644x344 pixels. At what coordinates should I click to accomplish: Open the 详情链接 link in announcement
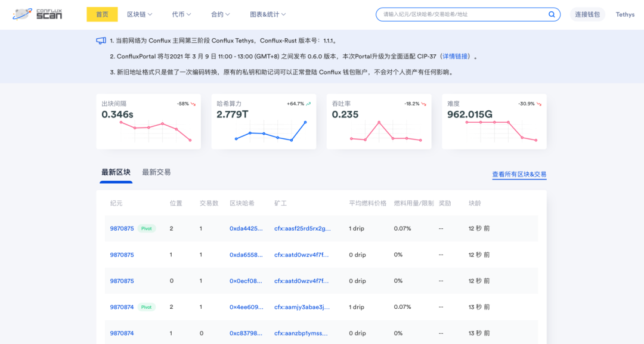click(x=455, y=57)
